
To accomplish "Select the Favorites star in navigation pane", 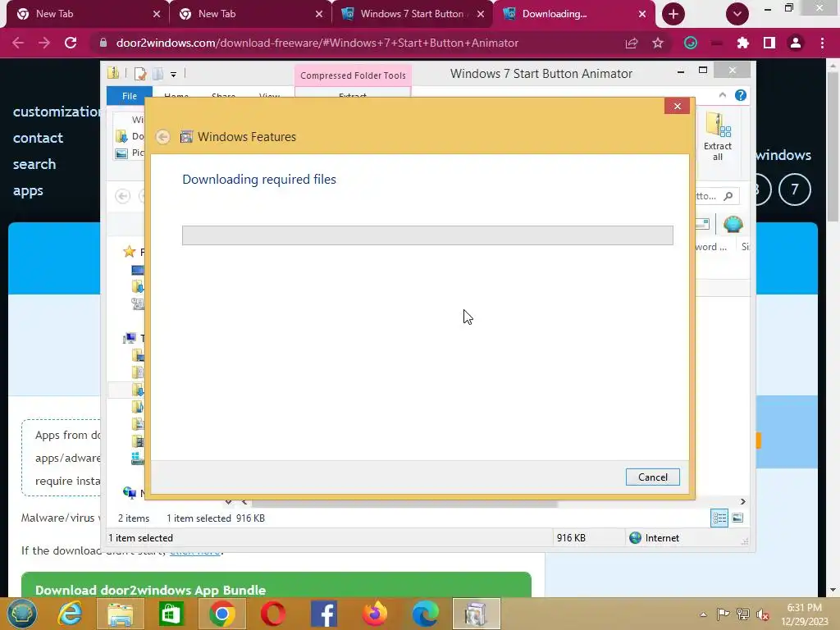I will click(129, 252).
